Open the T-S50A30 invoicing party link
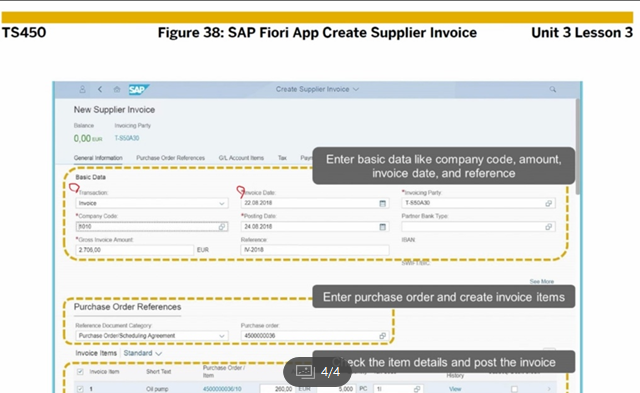Screen dimensions: 640x393 (x=127, y=138)
